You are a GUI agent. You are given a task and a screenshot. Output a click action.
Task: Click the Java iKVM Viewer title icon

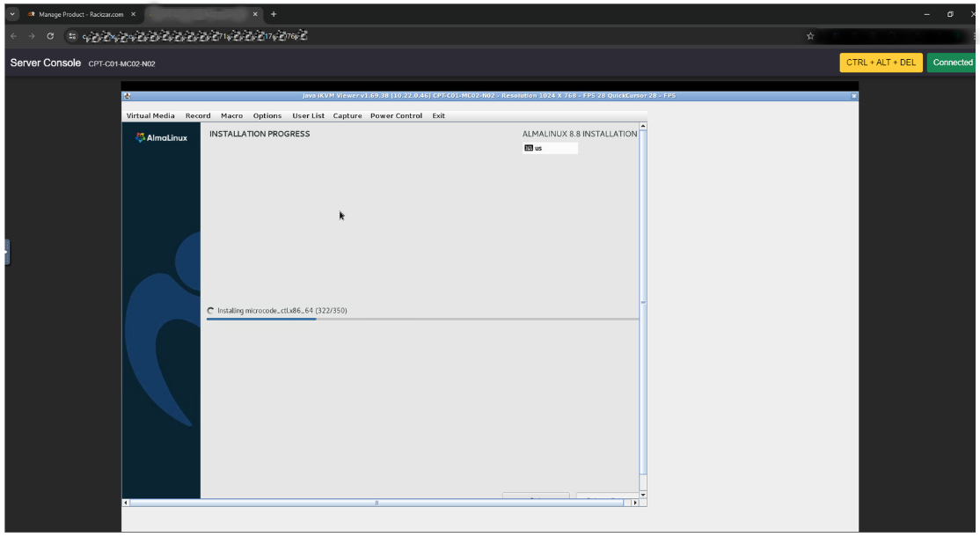(x=128, y=96)
